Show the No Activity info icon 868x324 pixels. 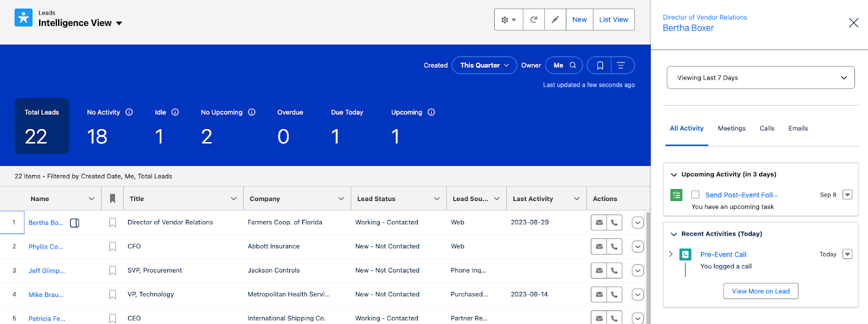point(129,112)
